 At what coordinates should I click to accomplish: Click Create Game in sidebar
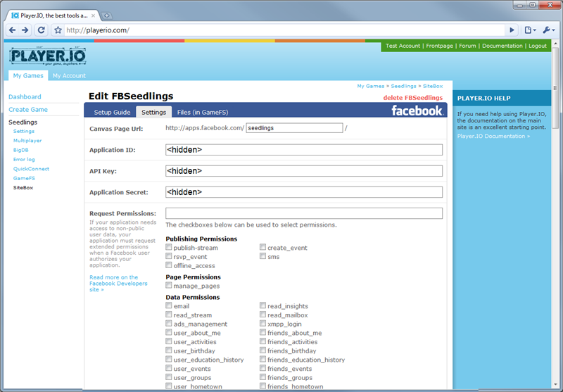pos(28,110)
